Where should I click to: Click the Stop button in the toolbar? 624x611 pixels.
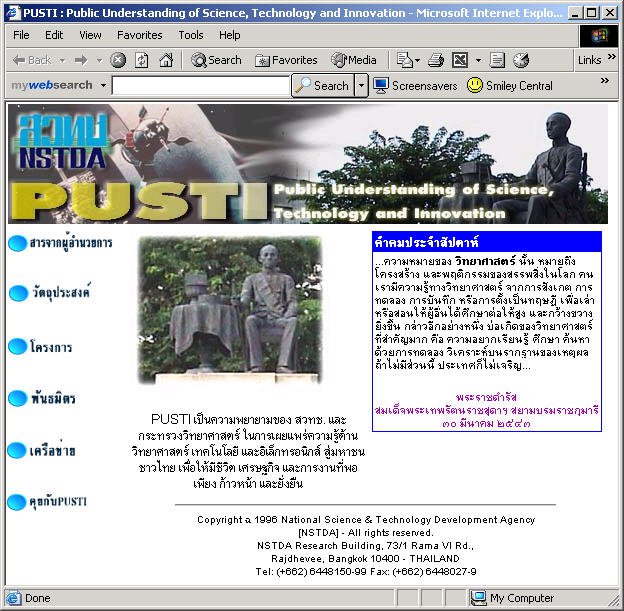point(118,60)
